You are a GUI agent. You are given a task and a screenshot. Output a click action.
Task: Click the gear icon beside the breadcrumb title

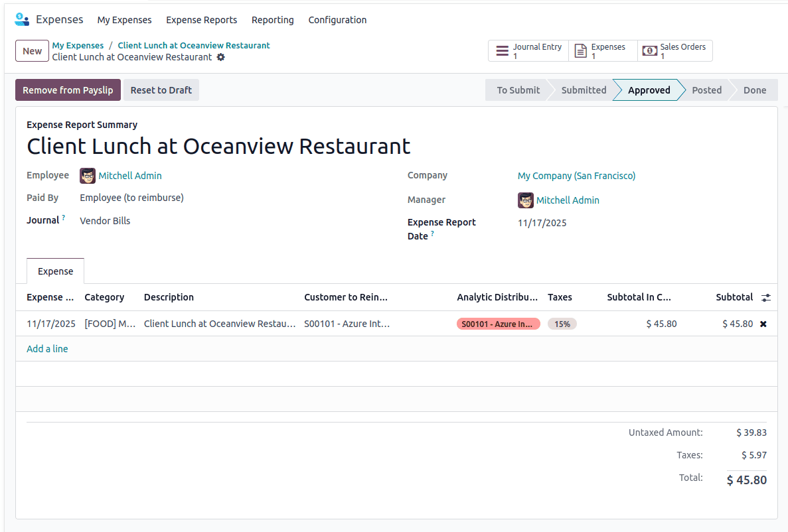tap(221, 58)
